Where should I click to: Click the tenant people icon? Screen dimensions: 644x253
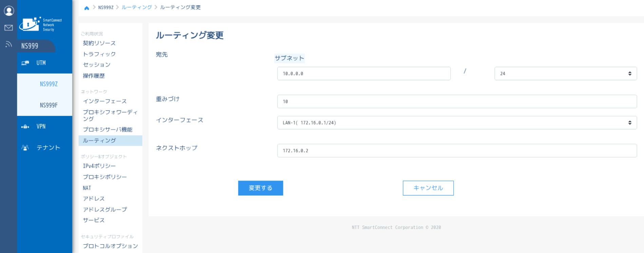[25, 148]
